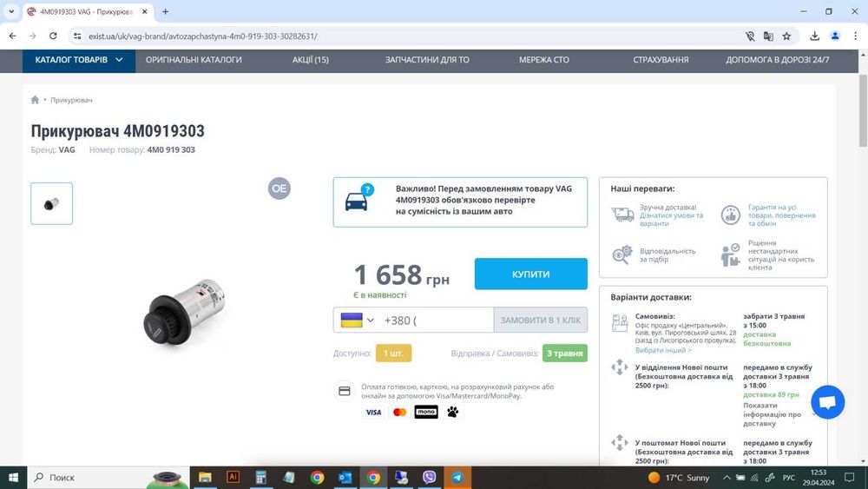Open the Windows notification center

coord(850,478)
